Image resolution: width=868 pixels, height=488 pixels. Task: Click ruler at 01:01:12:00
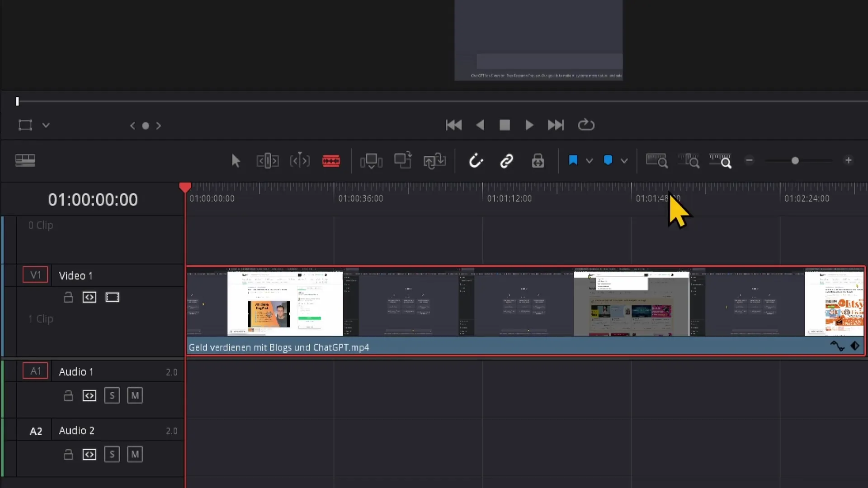tap(509, 198)
